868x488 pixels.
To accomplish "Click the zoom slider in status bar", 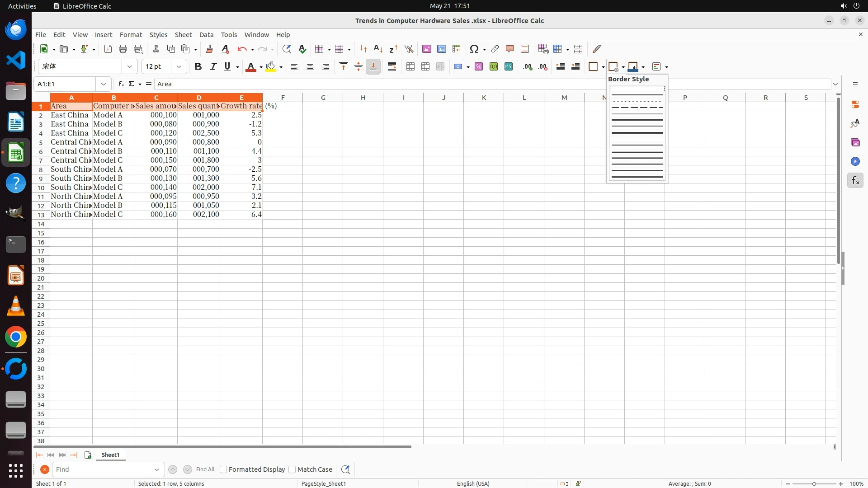I will click(x=814, y=483).
